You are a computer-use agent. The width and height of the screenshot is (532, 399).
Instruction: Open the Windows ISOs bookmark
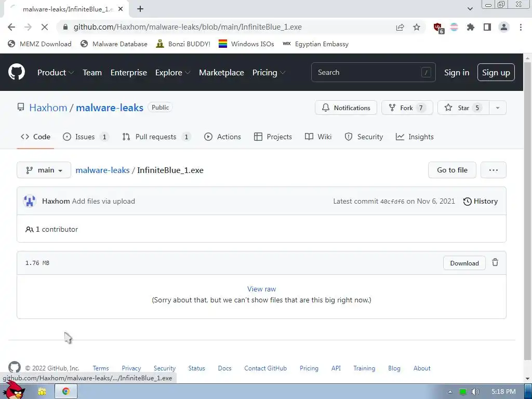(246, 44)
